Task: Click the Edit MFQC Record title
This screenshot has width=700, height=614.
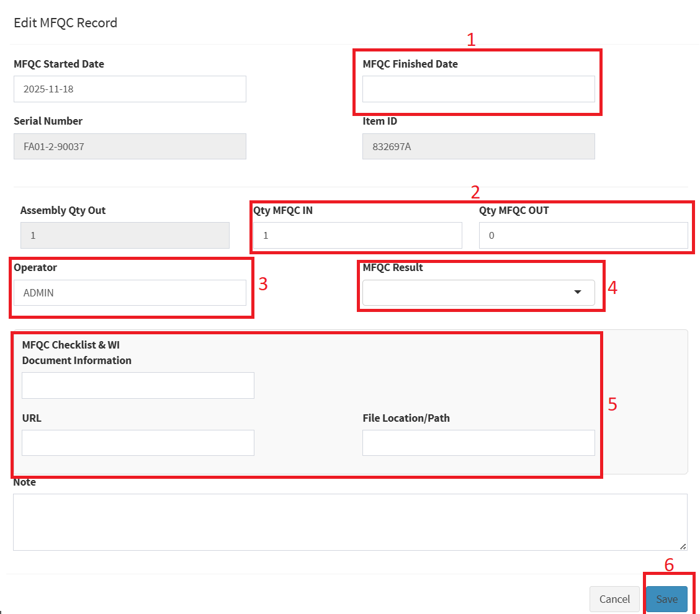Action: (x=66, y=23)
